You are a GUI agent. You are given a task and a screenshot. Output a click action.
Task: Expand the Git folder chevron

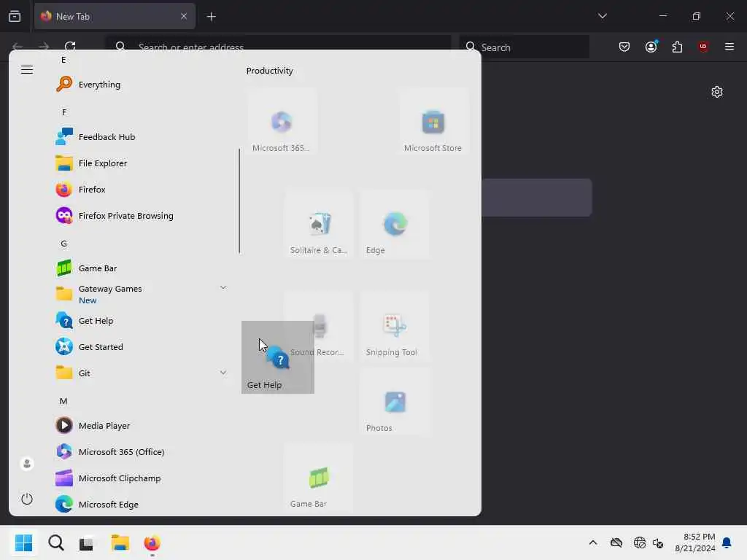[x=223, y=373]
